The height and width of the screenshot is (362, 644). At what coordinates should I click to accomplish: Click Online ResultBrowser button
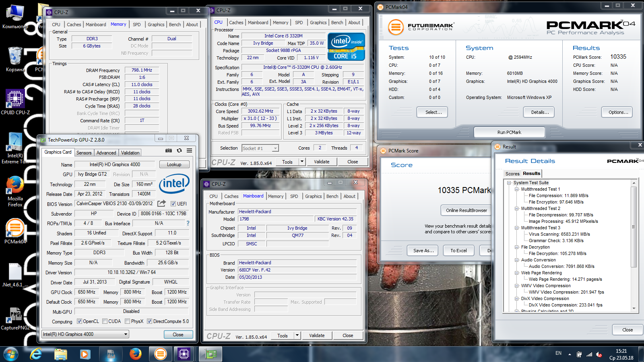[x=466, y=210]
